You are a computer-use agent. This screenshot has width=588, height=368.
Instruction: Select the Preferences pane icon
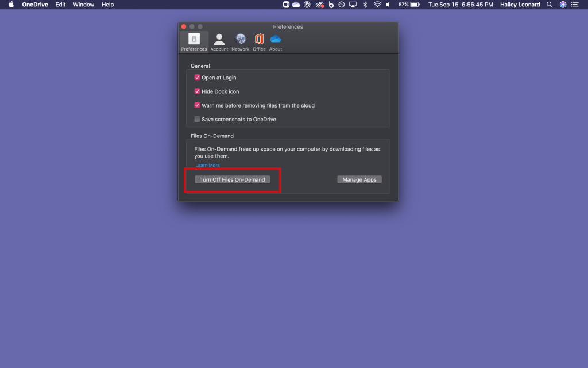tap(194, 41)
